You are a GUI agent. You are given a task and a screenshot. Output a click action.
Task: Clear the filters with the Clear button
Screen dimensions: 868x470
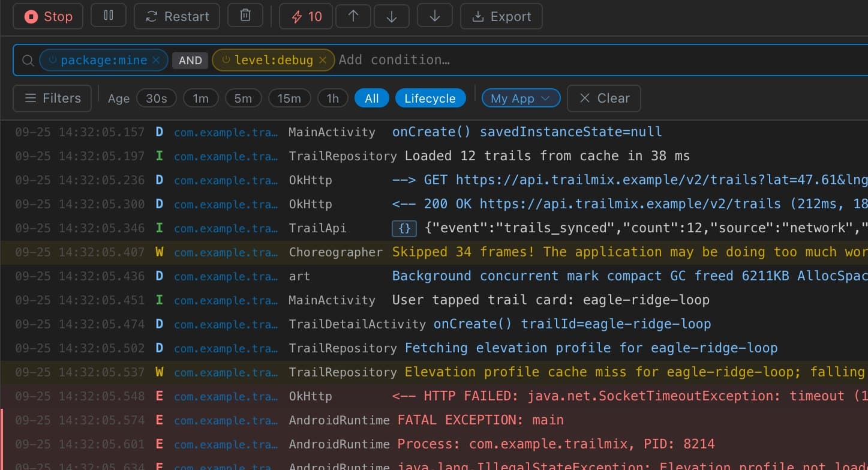click(603, 98)
